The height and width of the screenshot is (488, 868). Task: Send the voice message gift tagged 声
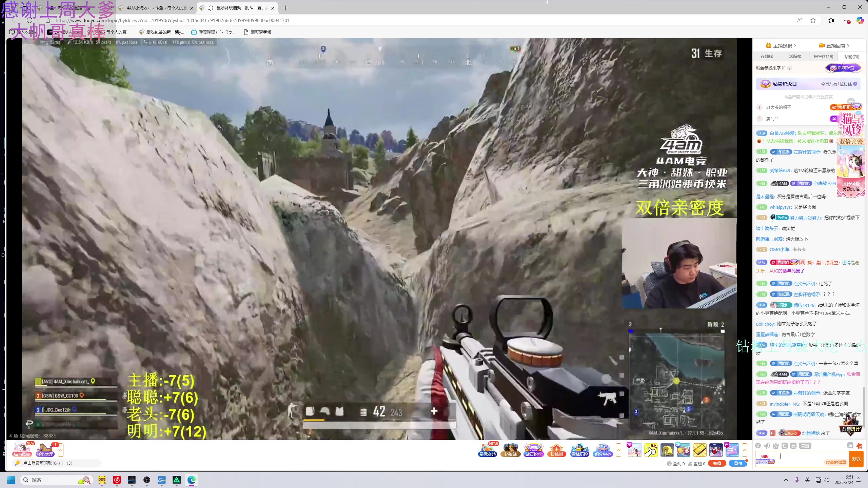pyautogui.click(x=732, y=450)
